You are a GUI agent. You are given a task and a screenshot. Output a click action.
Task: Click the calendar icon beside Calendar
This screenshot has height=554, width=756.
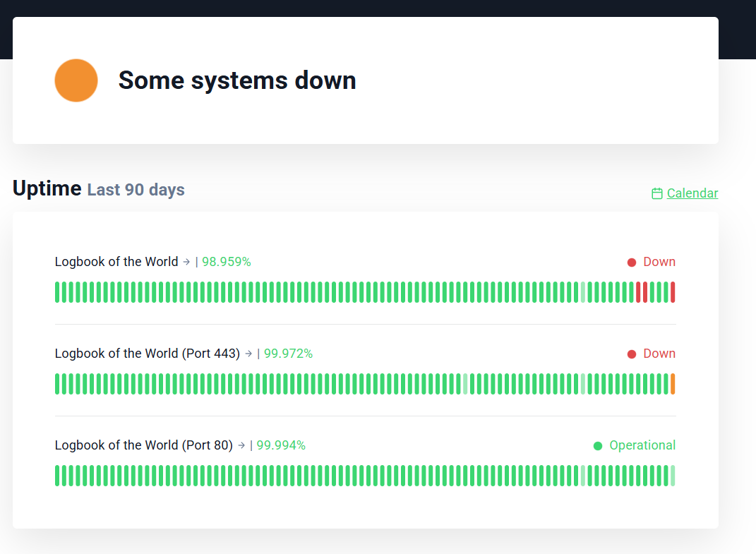[x=656, y=193]
